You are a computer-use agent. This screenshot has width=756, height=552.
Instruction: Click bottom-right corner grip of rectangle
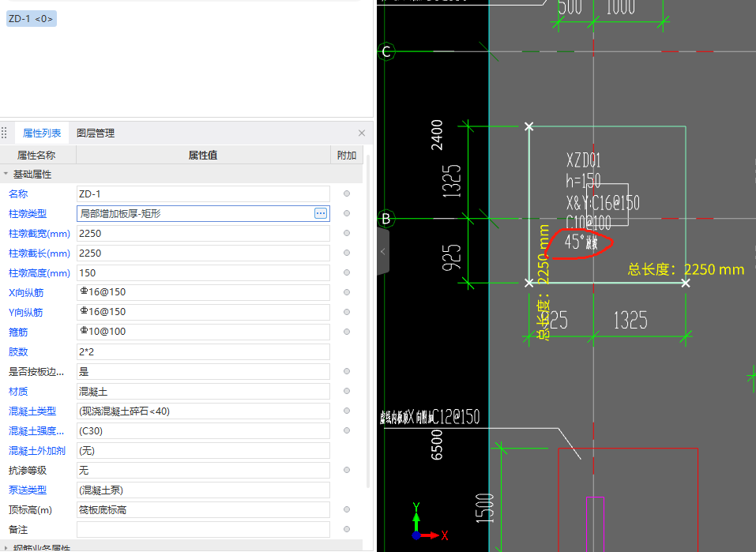tap(686, 283)
